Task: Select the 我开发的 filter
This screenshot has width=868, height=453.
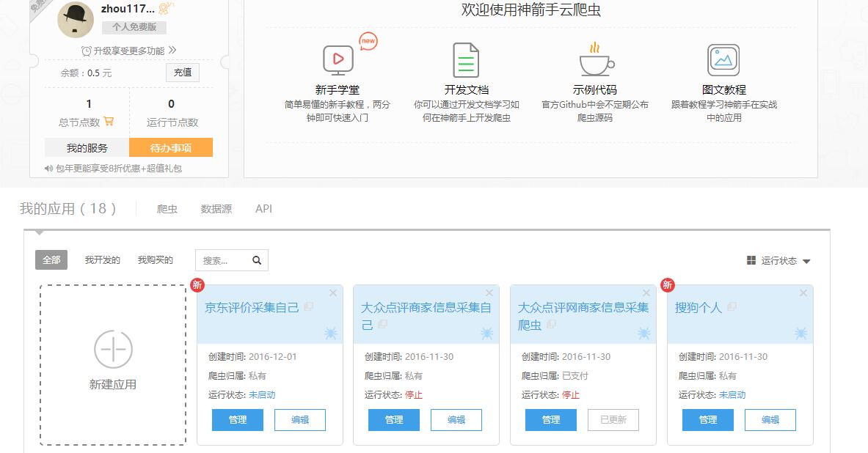Action: point(103,260)
